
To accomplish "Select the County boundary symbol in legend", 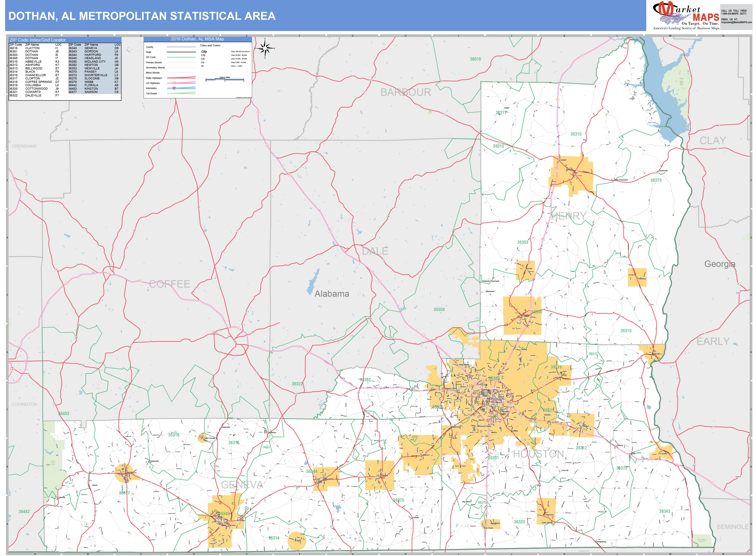I will pyautogui.click(x=181, y=47).
